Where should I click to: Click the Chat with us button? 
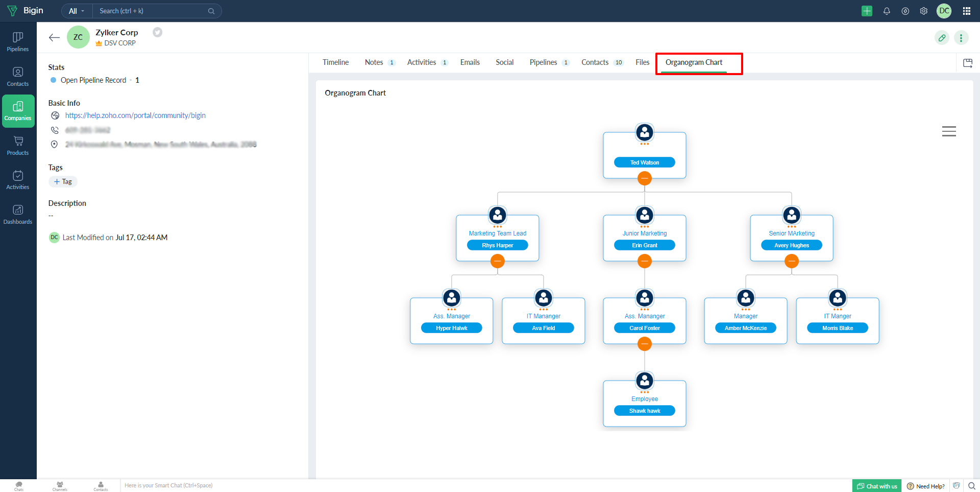tap(877, 486)
